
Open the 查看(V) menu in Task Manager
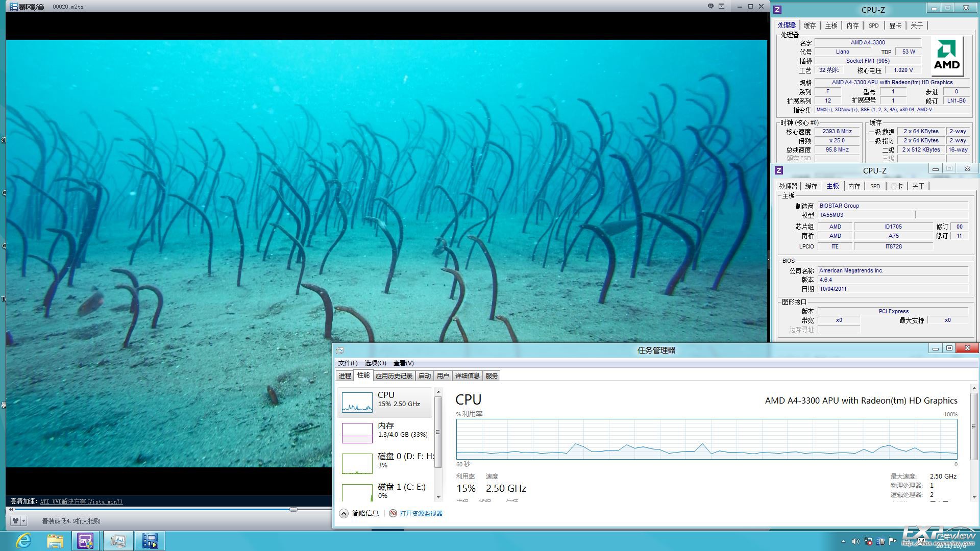click(403, 363)
